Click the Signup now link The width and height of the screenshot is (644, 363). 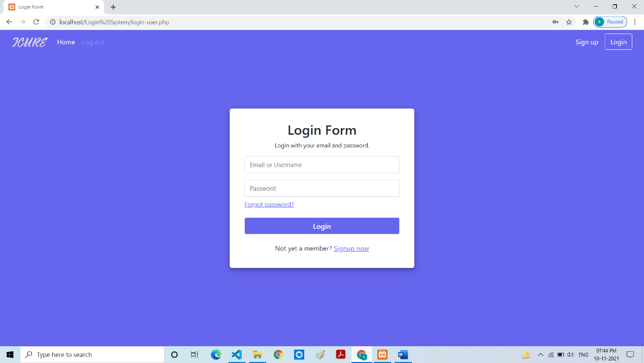[x=351, y=248]
